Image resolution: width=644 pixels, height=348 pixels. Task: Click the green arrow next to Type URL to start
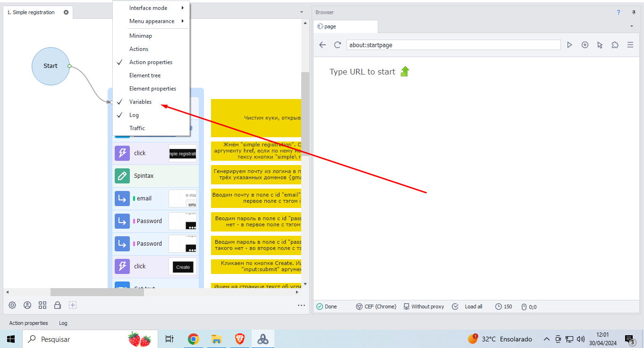click(x=405, y=72)
